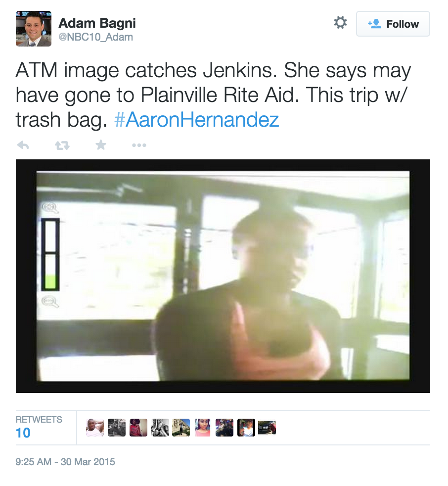Expand the ATM image in the tweet
This screenshot has height=486, width=448.
[223, 276]
